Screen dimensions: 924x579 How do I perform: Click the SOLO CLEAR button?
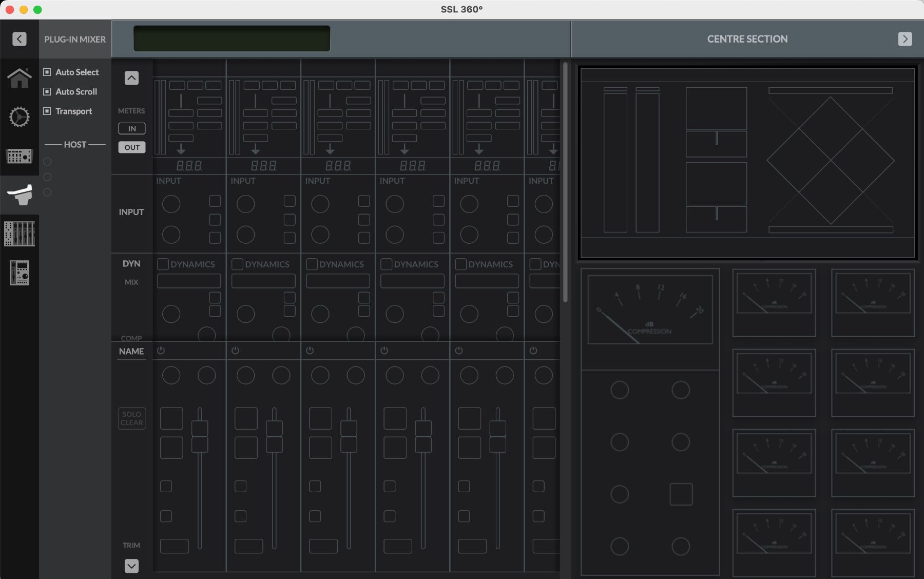click(132, 418)
